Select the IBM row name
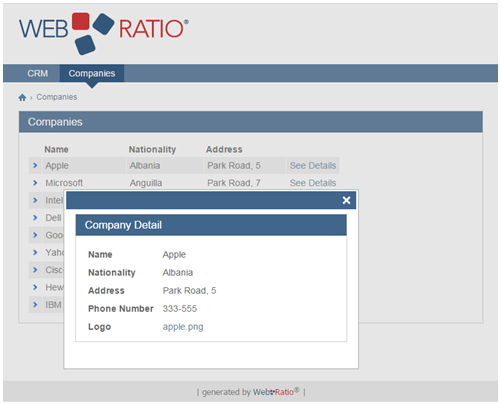Image resolution: width=501 pixels, height=404 pixels. point(53,305)
